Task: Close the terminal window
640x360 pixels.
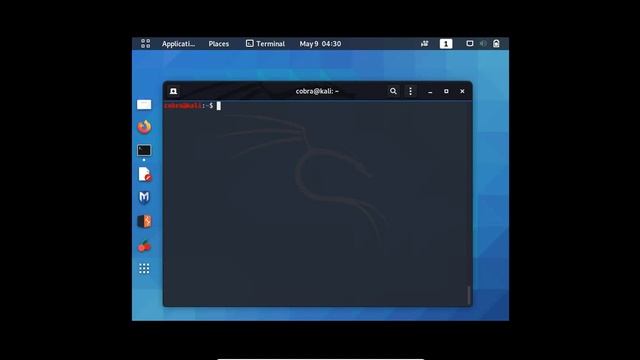Action: tap(462, 91)
